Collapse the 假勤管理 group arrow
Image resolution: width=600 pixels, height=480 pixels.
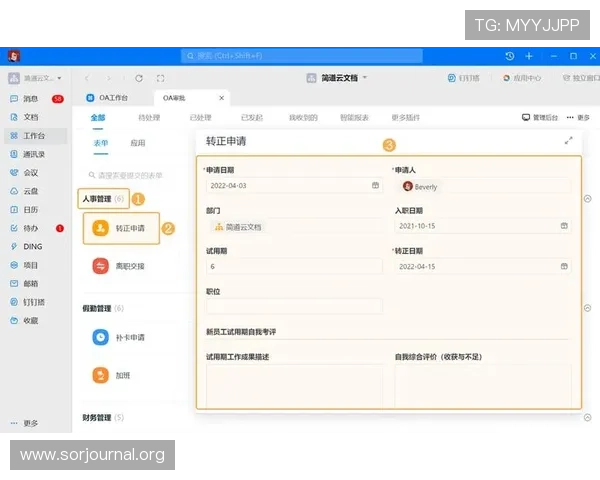point(587,308)
